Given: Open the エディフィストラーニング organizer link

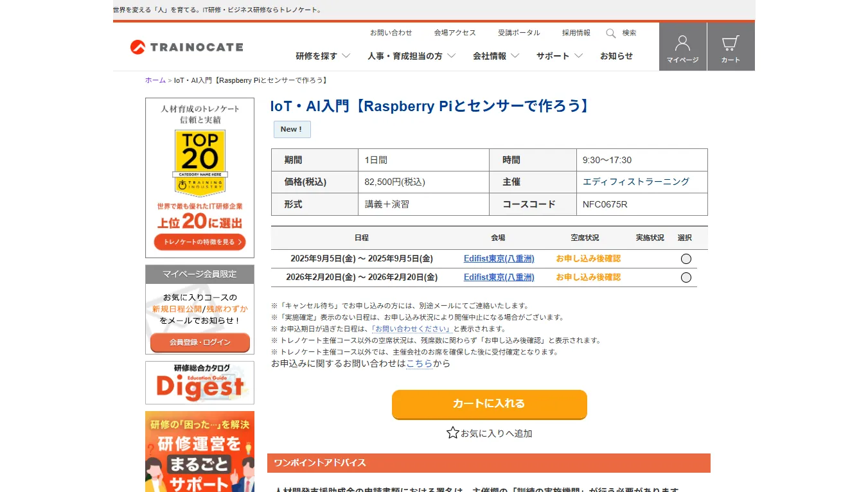Looking at the screenshot, I should pyautogui.click(x=635, y=182).
